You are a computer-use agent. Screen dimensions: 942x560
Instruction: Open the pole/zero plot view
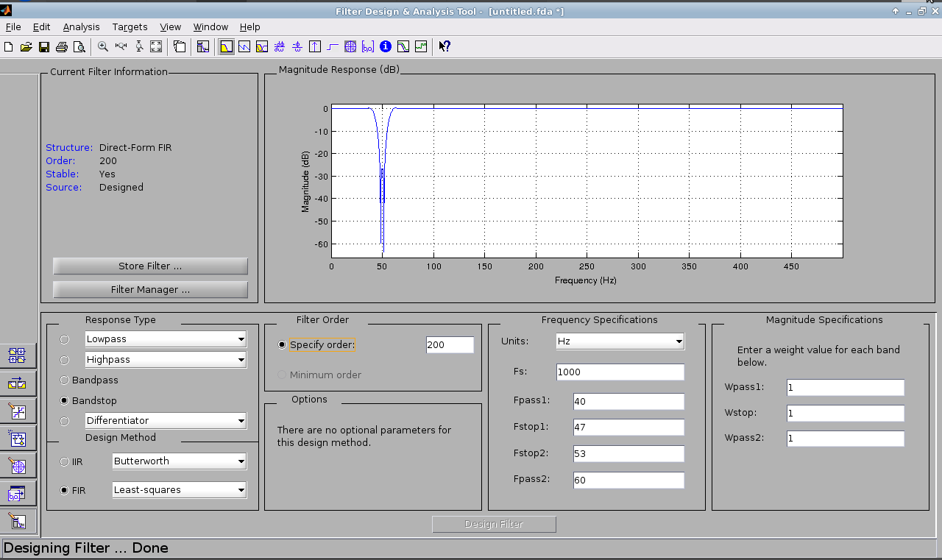click(x=350, y=46)
